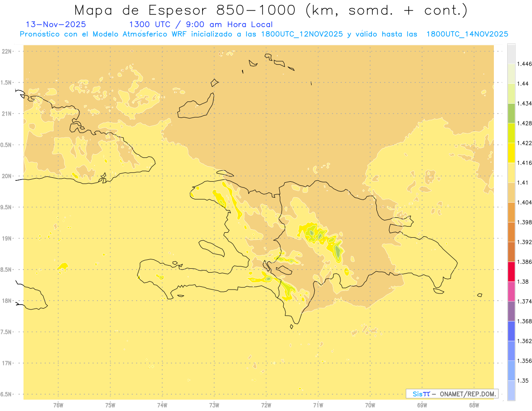Click the colorbar value '1.386'
The image size is (532, 411).
(x=524, y=262)
